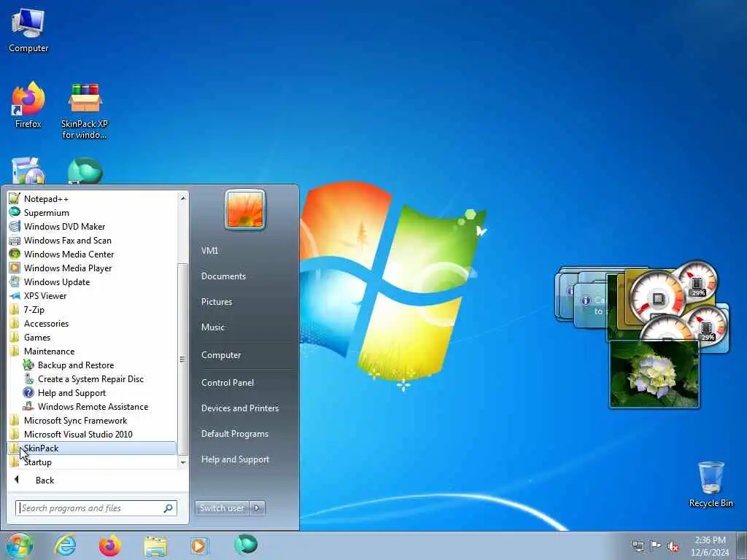The image size is (747, 560).
Task: Select the Recycle Bin desktop icon
Action: pos(711,484)
